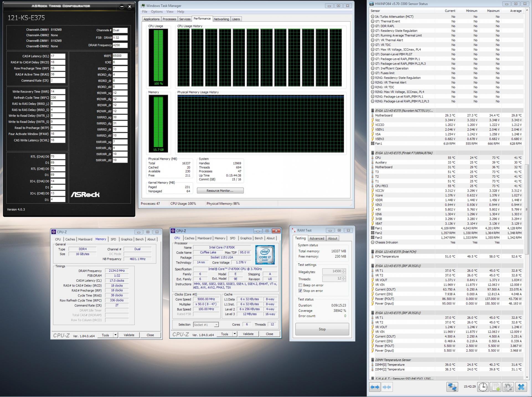Click the CPU PECI thermometer icon
This screenshot has width=532, height=397.
(x=373, y=186)
